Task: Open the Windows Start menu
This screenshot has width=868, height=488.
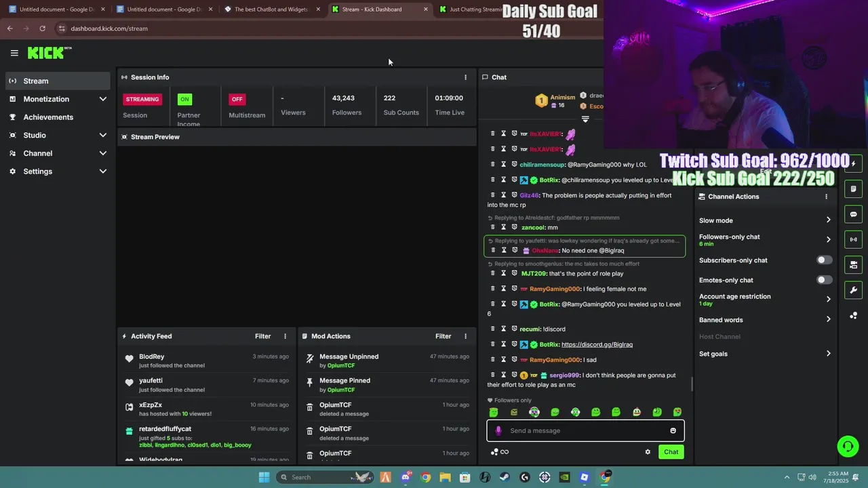Action: point(264,477)
